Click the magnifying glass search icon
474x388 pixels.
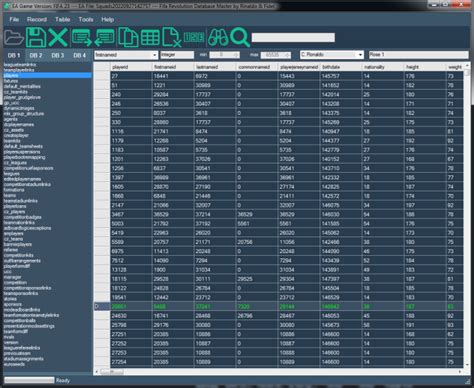coord(240,37)
